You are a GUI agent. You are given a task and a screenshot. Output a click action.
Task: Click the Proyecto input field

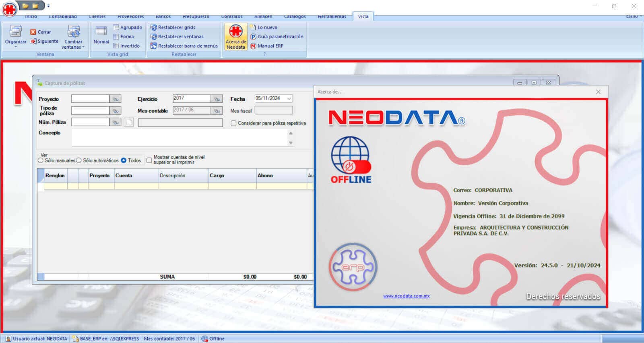coord(90,99)
